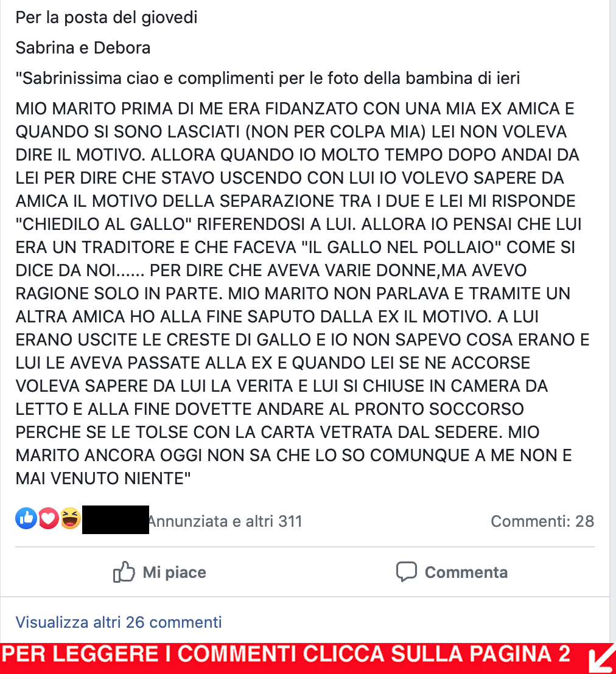This screenshot has height=674, width=616.
Task: Click the white arrow on red banner
Action: pyautogui.click(x=601, y=658)
